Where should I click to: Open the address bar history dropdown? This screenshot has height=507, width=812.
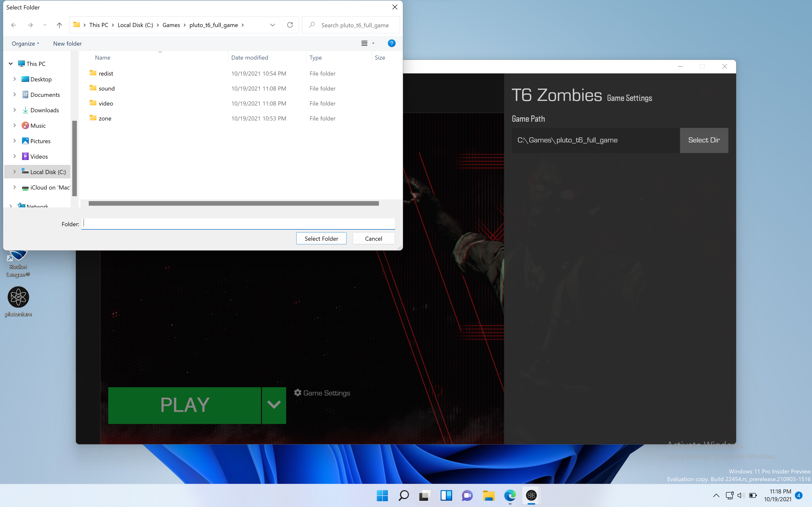272,25
